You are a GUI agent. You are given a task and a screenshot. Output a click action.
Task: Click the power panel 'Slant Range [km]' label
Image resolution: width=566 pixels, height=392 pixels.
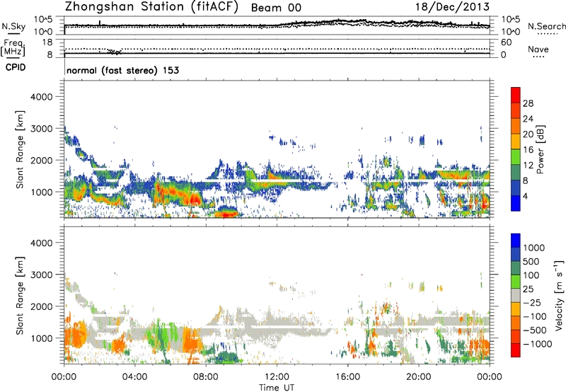20,149
